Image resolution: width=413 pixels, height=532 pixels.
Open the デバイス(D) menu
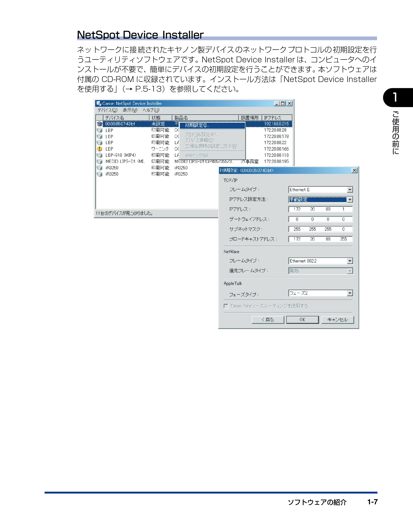click(107, 110)
